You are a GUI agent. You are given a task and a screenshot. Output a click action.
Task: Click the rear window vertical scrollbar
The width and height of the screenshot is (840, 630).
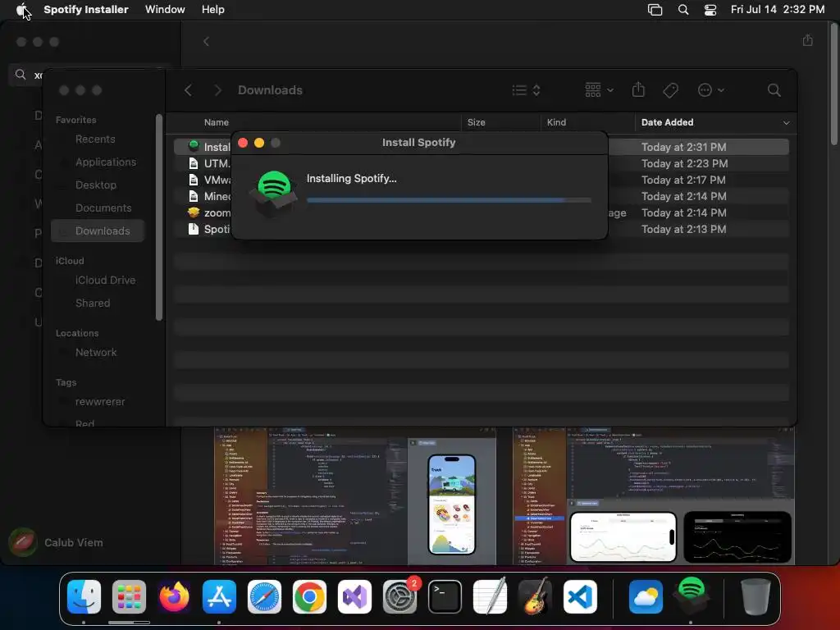(x=833, y=85)
